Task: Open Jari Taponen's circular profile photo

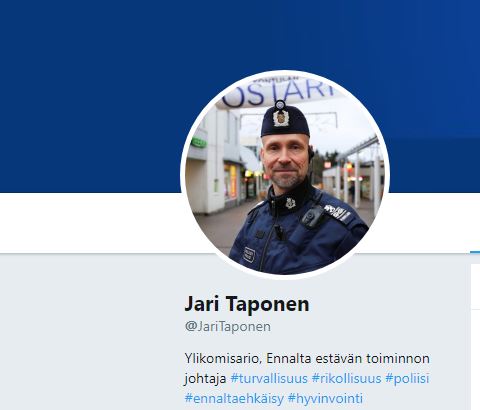Action: [285, 174]
